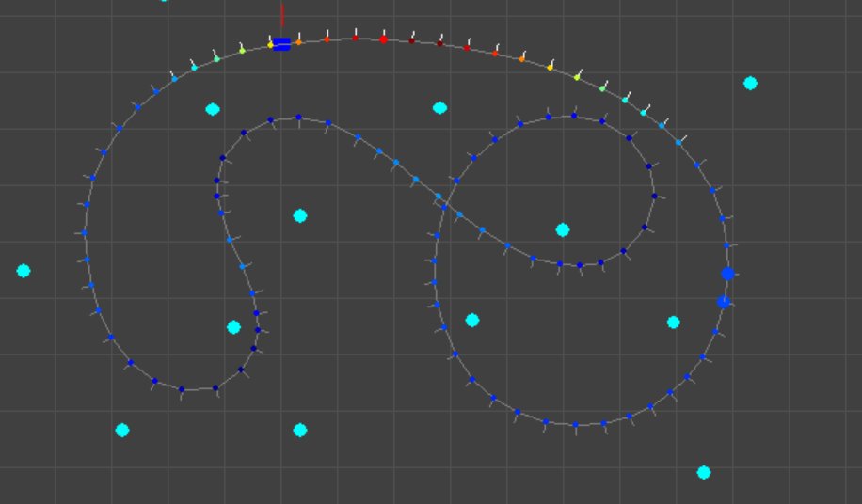862x504 pixels.
Task: Select the point where the two loops cross
Action: pyautogui.click(x=444, y=204)
